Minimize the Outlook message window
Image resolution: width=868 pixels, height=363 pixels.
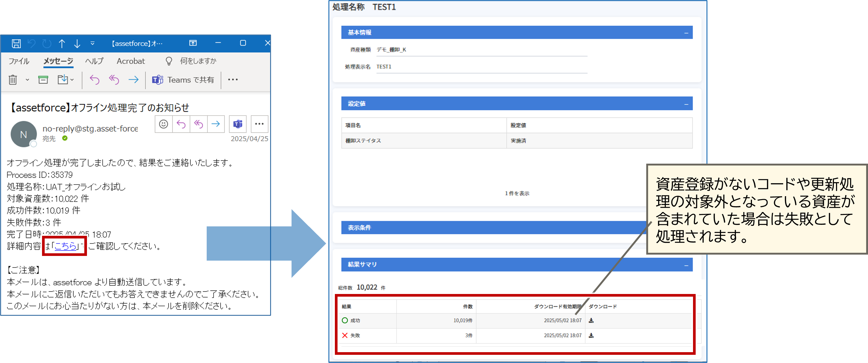pyautogui.click(x=218, y=43)
